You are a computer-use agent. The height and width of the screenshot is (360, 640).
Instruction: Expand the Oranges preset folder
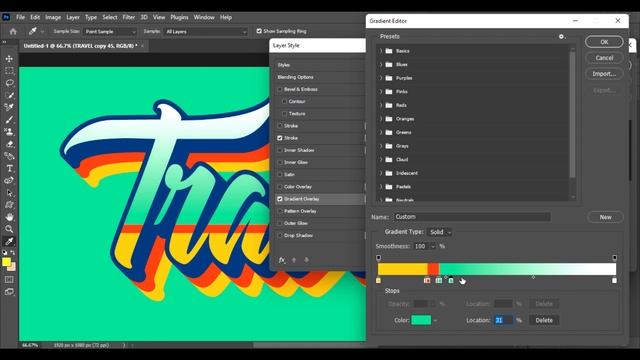point(381,119)
